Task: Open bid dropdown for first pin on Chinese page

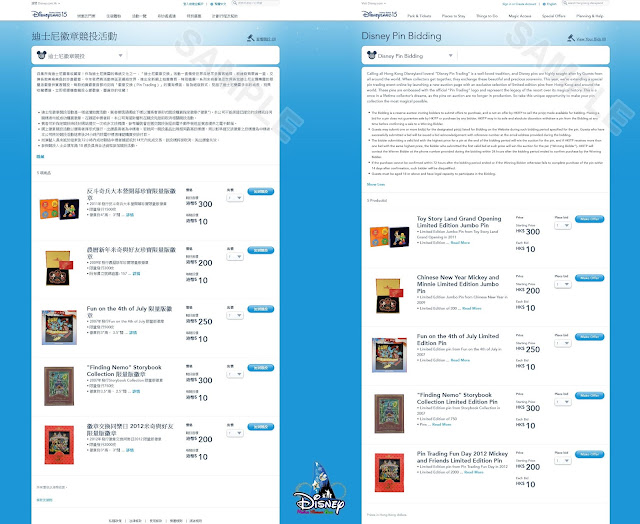Action: point(235,198)
